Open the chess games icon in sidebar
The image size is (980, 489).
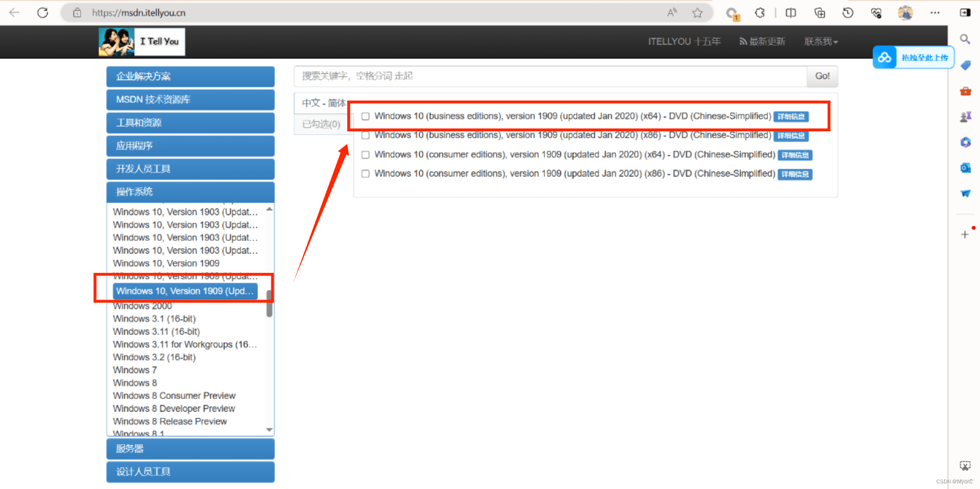point(966,117)
